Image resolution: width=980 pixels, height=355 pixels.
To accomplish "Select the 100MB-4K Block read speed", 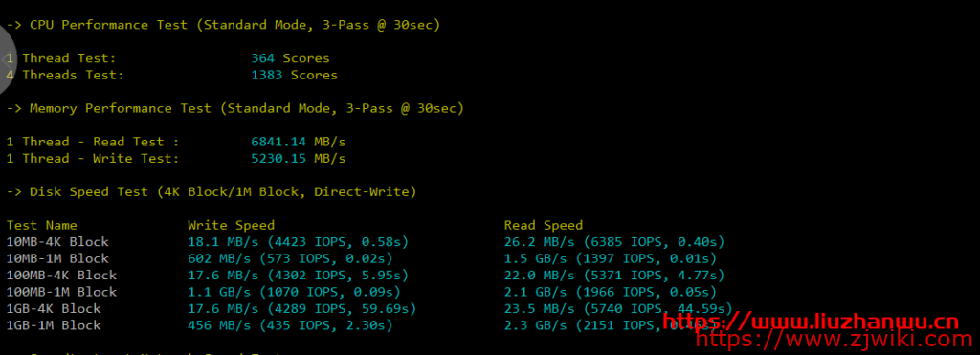I will pos(614,275).
